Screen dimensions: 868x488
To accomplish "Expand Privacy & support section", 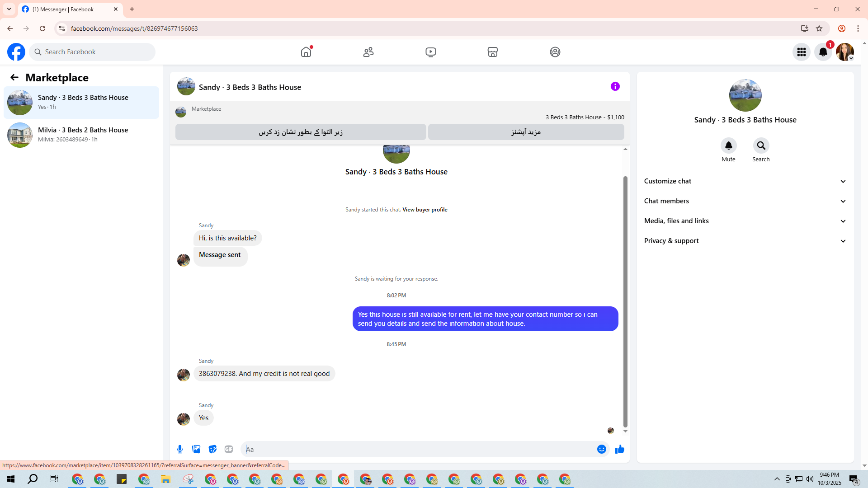I will click(x=745, y=241).
